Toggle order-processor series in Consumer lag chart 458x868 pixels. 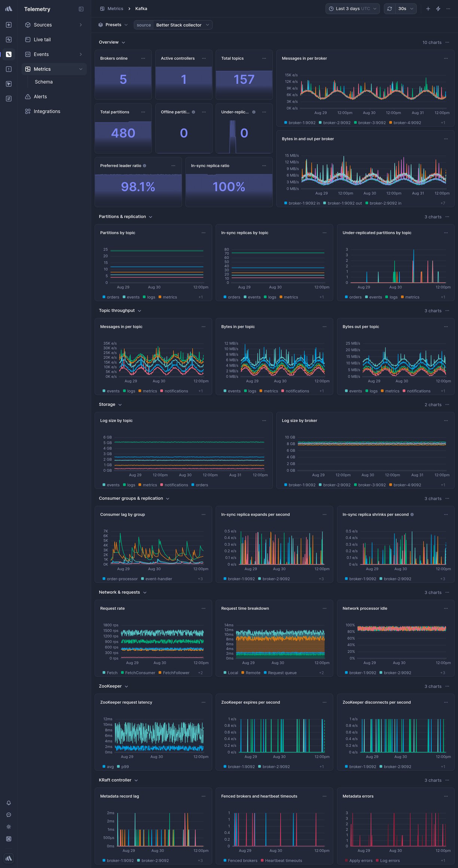click(x=120, y=579)
